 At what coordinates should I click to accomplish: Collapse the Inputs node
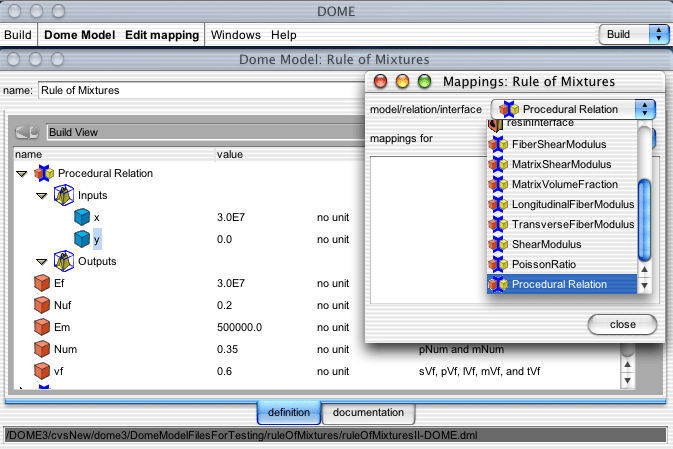(42, 196)
